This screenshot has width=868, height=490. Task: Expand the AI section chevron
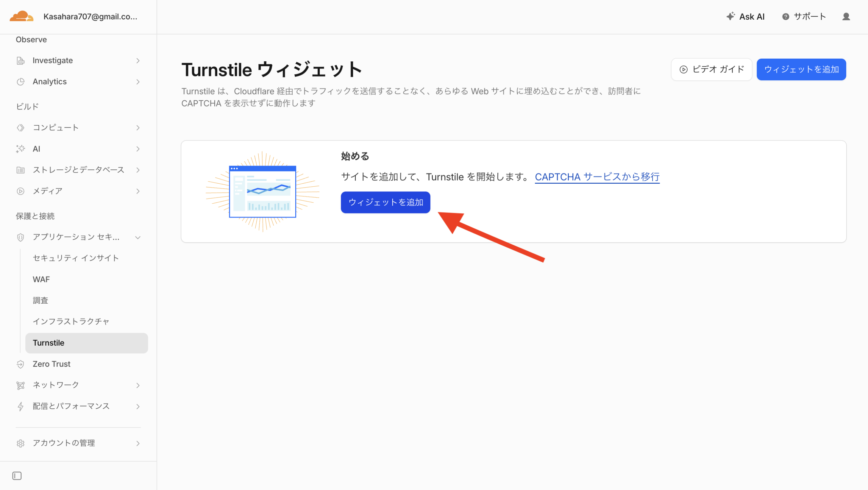[138, 149]
